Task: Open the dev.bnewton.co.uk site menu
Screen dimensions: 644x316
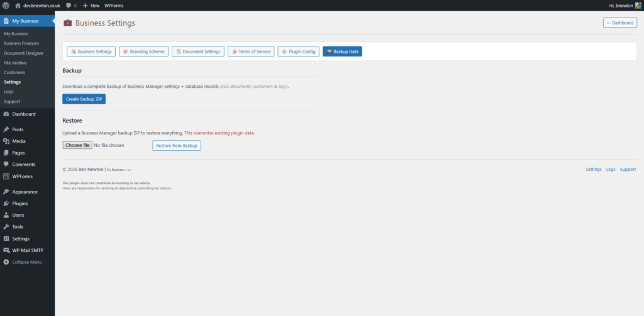Action: (41, 5)
